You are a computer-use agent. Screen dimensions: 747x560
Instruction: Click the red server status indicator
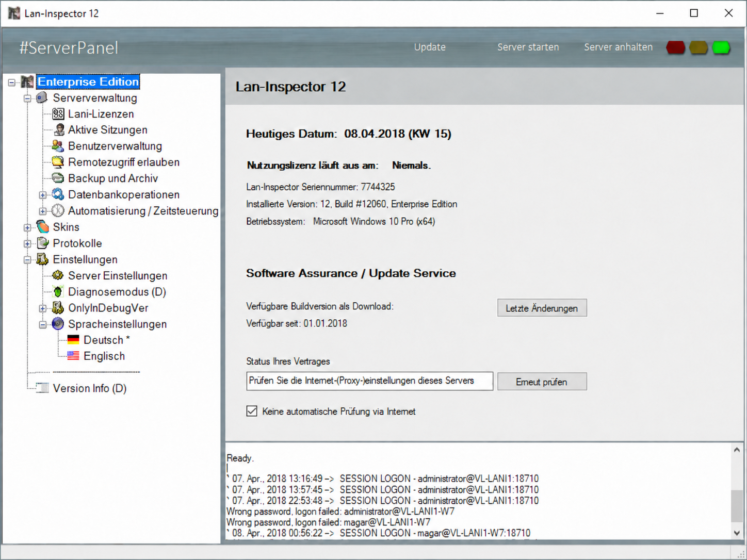pyautogui.click(x=676, y=47)
